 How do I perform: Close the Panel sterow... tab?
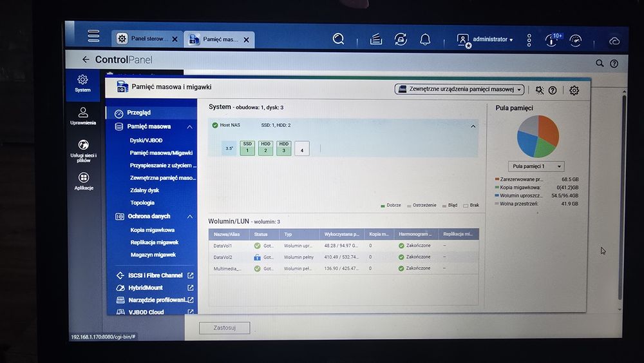click(175, 39)
